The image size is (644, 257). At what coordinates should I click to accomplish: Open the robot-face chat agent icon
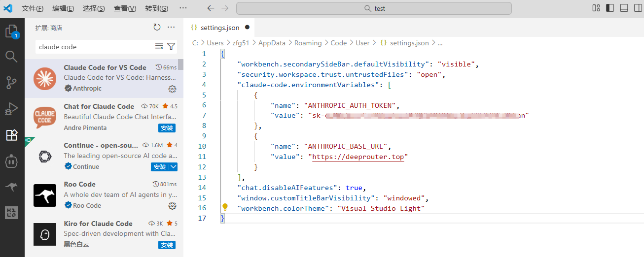click(x=12, y=161)
